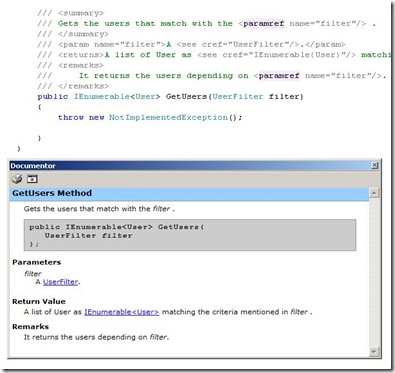Click the Return Value section heading

click(39, 302)
